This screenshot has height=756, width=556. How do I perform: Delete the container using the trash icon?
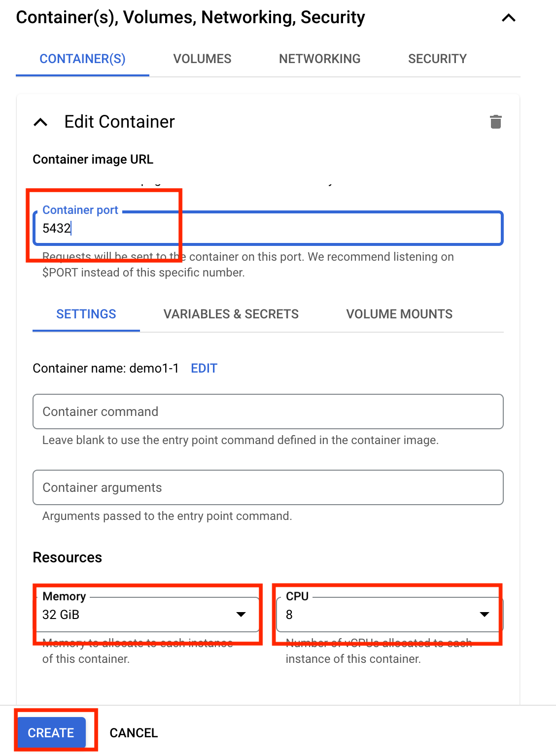click(x=495, y=122)
